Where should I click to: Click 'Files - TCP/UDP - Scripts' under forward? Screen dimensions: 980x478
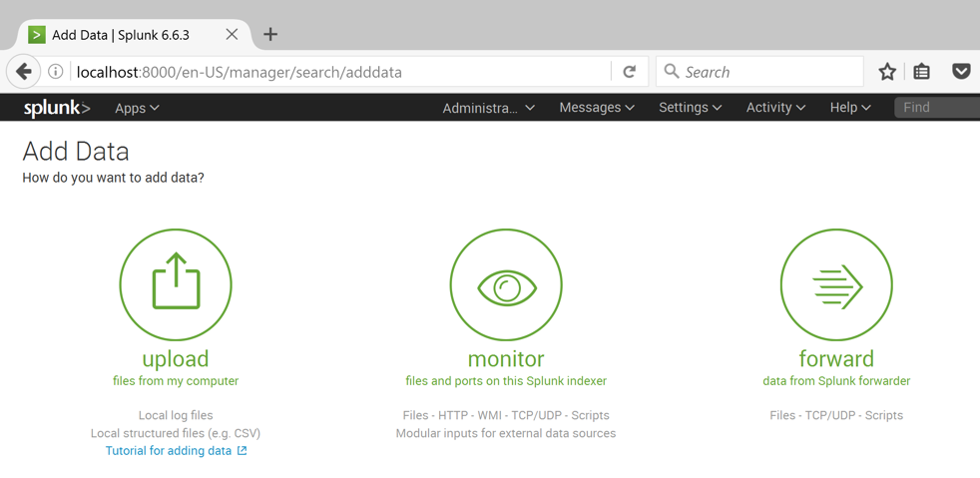tap(836, 415)
